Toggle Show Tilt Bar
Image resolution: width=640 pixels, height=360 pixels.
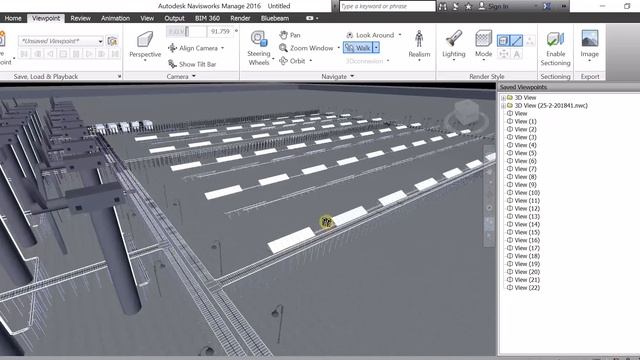192,64
